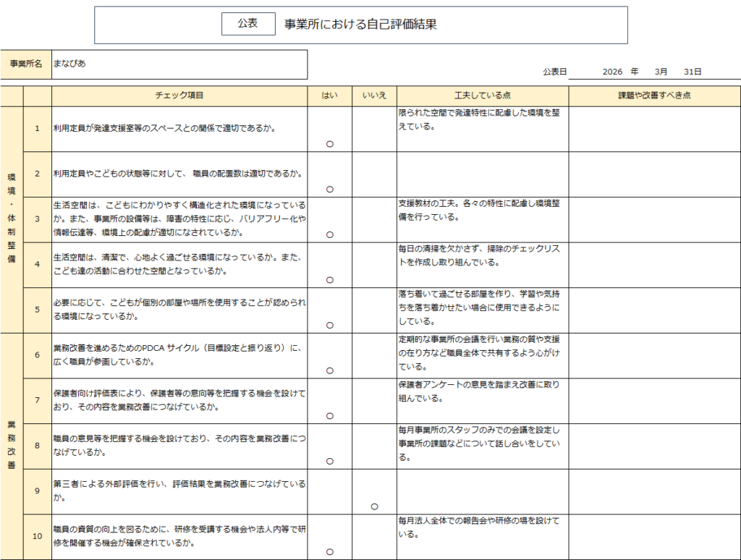This screenshot has height=560, width=741.
Task: Click the はい column header
Action: coord(329,96)
